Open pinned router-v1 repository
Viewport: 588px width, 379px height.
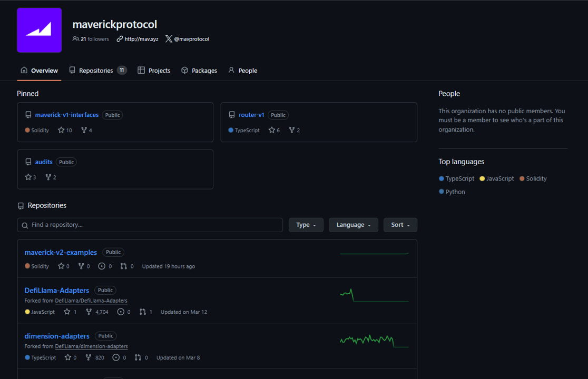[251, 115]
